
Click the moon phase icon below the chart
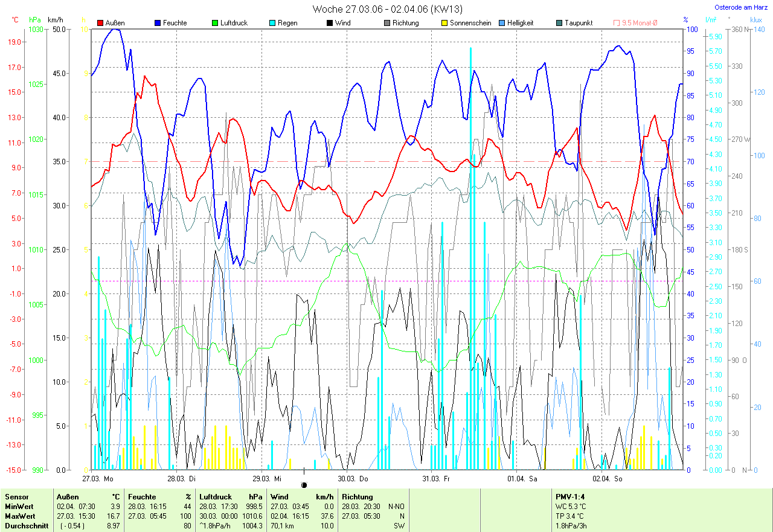[304, 484]
